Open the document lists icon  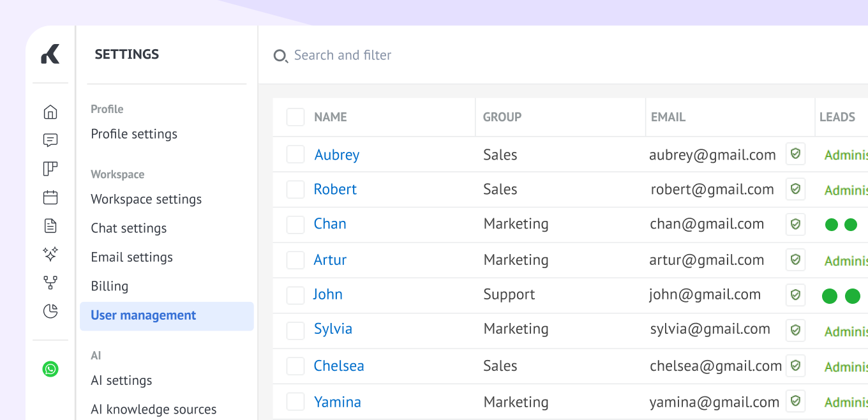point(50,226)
